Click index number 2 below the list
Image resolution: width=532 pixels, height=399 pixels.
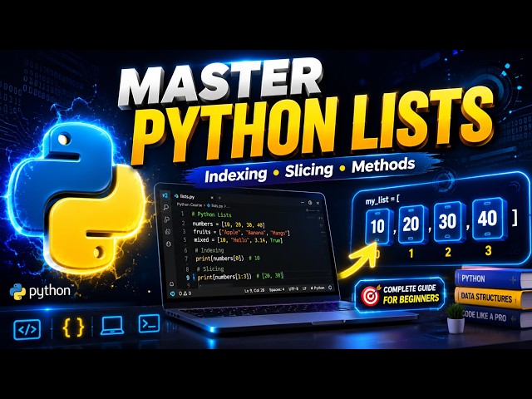point(448,252)
